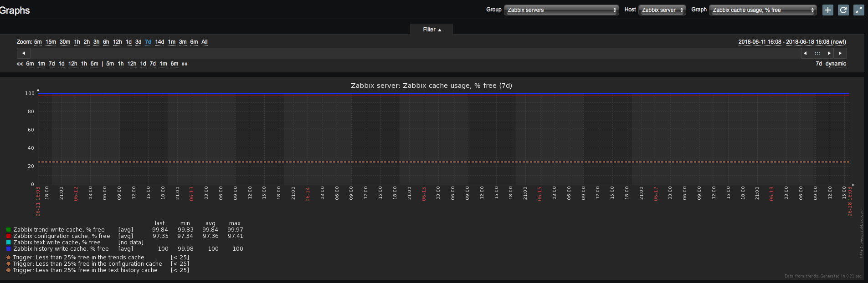Screen dimensions: 868x283
Task: Click the '[no data]' legend value
Action: [x=131, y=243]
